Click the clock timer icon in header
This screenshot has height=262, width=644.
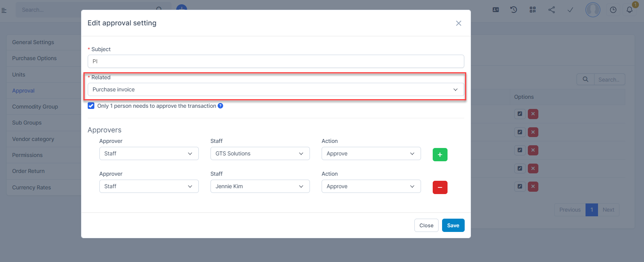coord(613,10)
